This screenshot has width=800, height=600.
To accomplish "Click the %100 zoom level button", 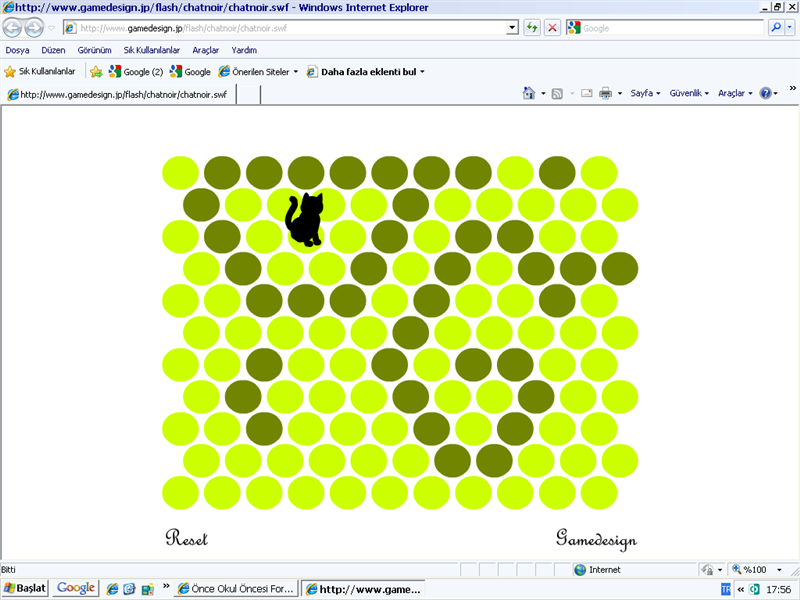I will pyautogui.click(x=749, y=570).
